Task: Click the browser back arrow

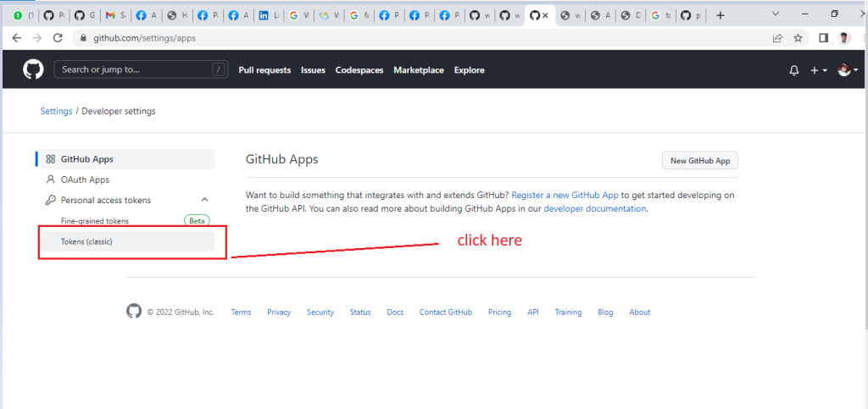Action: (x=17, y=38)
